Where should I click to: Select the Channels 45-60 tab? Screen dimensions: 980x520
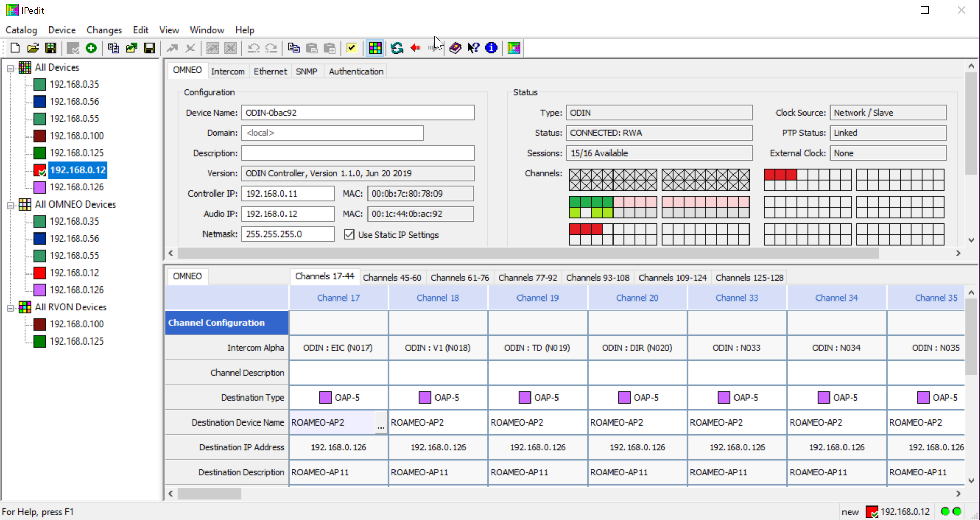[392, 278]
